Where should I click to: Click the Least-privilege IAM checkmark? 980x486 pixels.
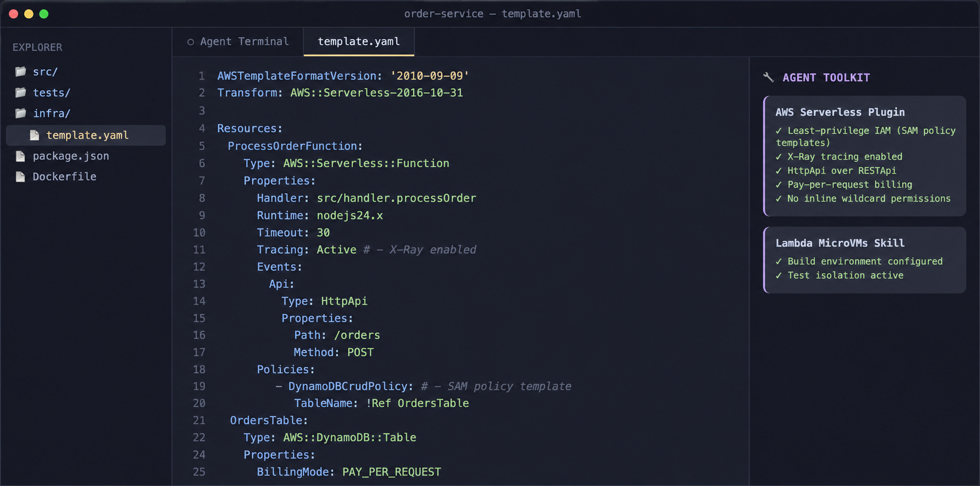click(778, 131)
